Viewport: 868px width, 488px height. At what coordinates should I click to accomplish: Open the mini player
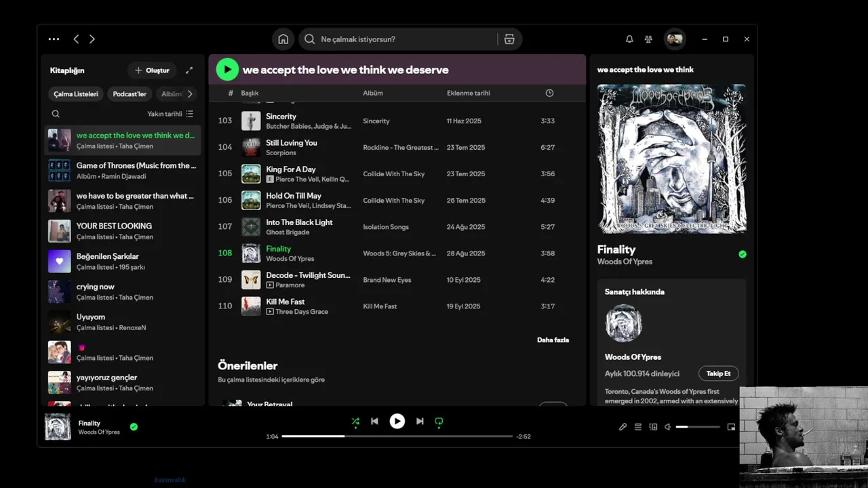731,427
